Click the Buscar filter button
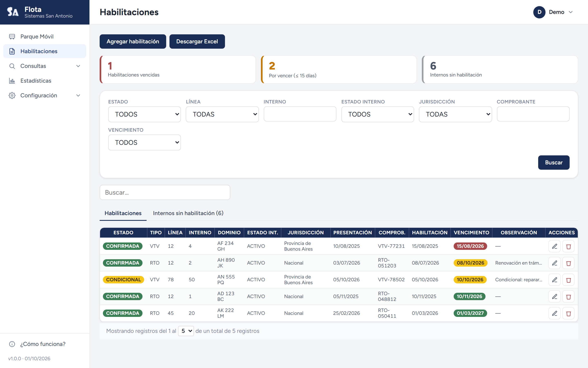Screen dimensions: 588x368 (x=554, y=163)
